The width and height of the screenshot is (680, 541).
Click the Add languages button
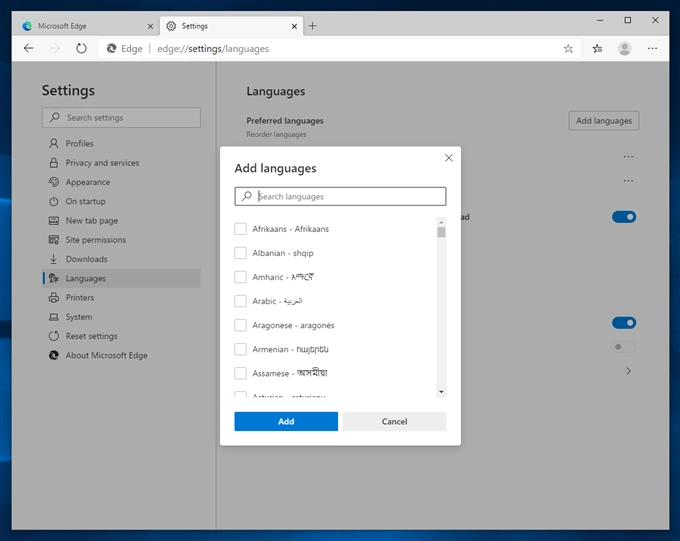pyautogui.click(x=604, y=121)
